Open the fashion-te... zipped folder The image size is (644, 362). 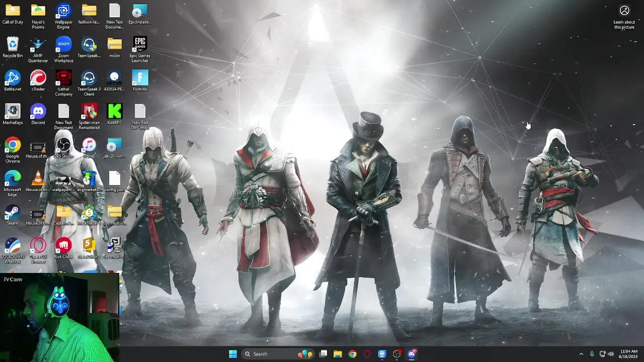point(89,14)
